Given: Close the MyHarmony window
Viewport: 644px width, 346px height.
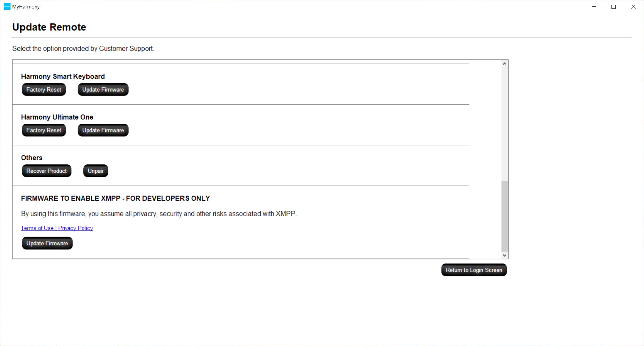Looking at the screenshot, I should 633,7.
